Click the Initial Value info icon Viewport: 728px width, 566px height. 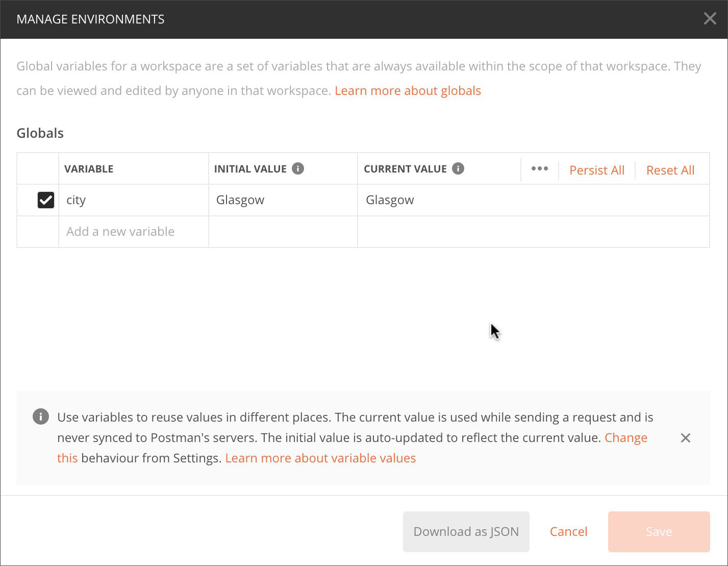(x=298, y=168)
